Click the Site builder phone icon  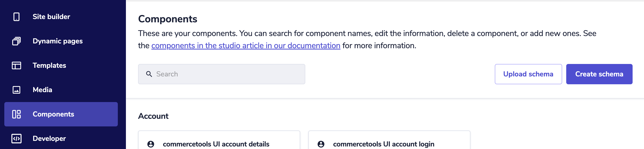(16, 17)
